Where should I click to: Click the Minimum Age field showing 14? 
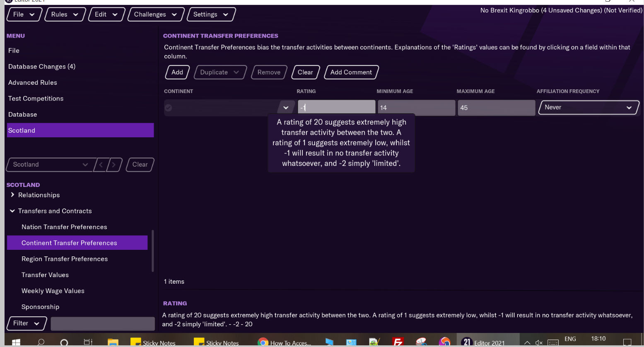(x=416, y=108)
